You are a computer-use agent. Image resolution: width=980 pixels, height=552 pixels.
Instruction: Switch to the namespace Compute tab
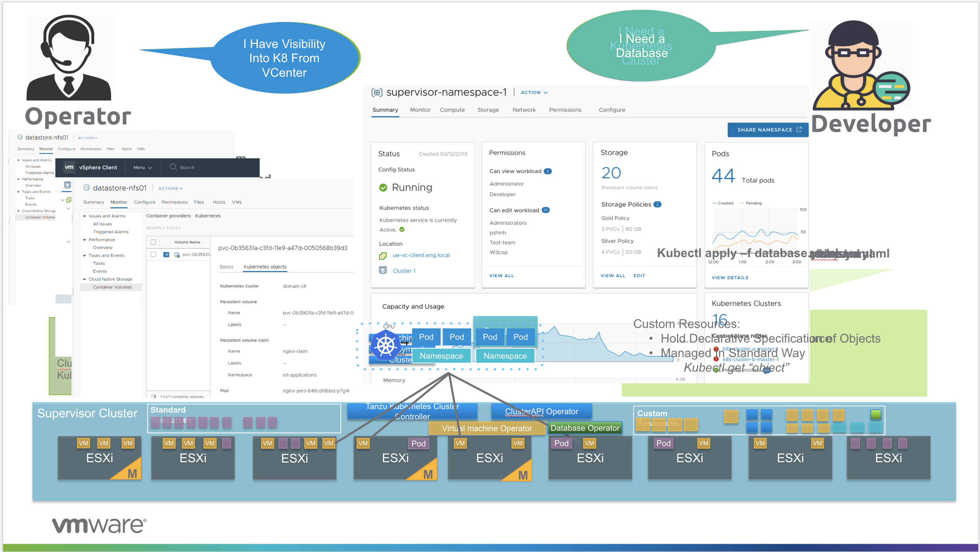coord(452,110)
